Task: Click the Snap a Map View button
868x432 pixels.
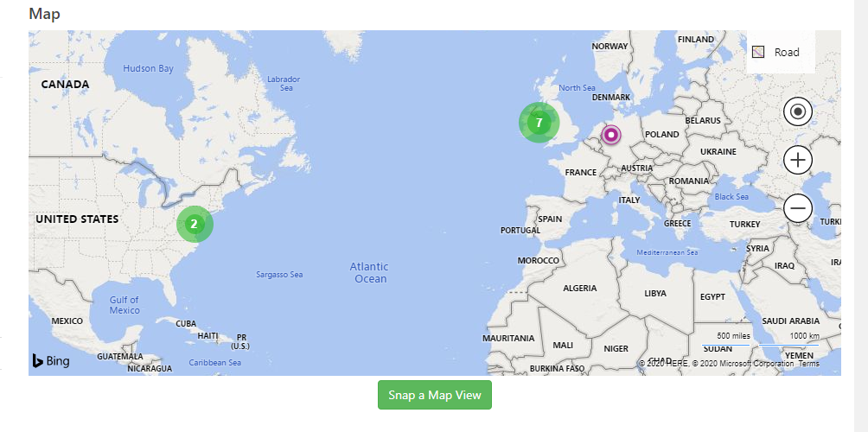Action: click(x=435, y=395)
